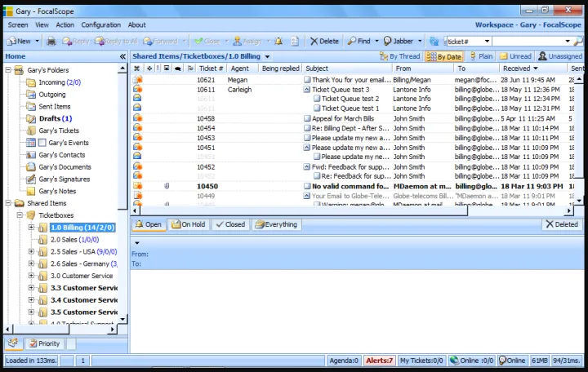Toggle the By Date view

click(444, 56)
